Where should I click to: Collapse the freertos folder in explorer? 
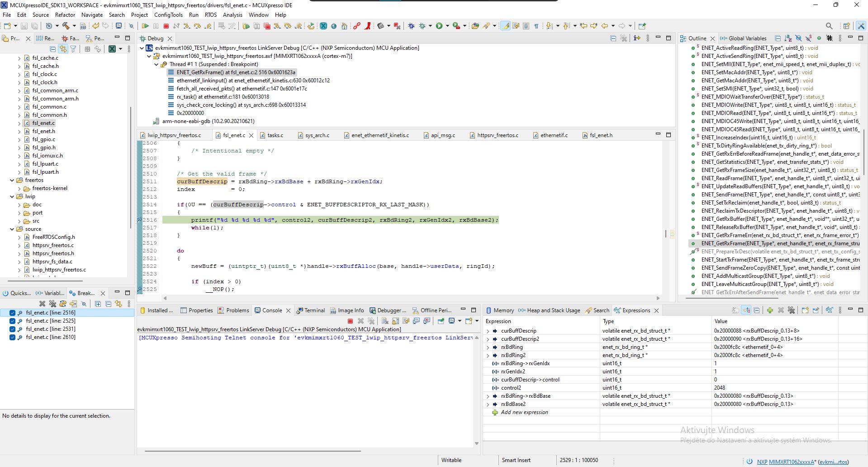pos(12,180)
